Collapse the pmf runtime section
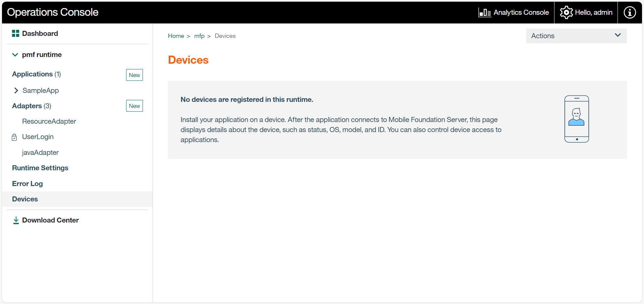Viewport: 644px width, 304px height. pyautogui.click(x=15, y=55)
